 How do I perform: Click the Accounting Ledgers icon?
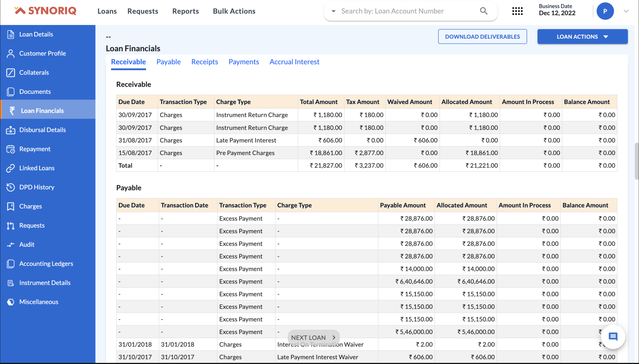[x=11, y=264]
